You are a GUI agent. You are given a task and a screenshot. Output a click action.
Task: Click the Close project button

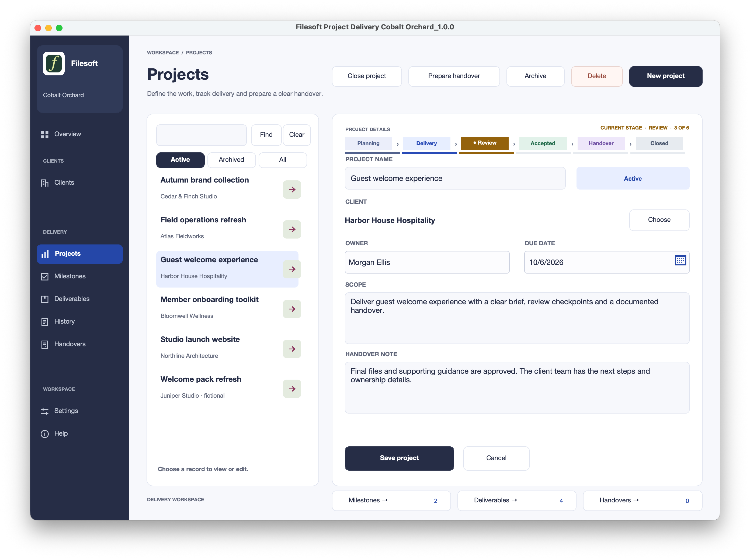tap(367, 76)
